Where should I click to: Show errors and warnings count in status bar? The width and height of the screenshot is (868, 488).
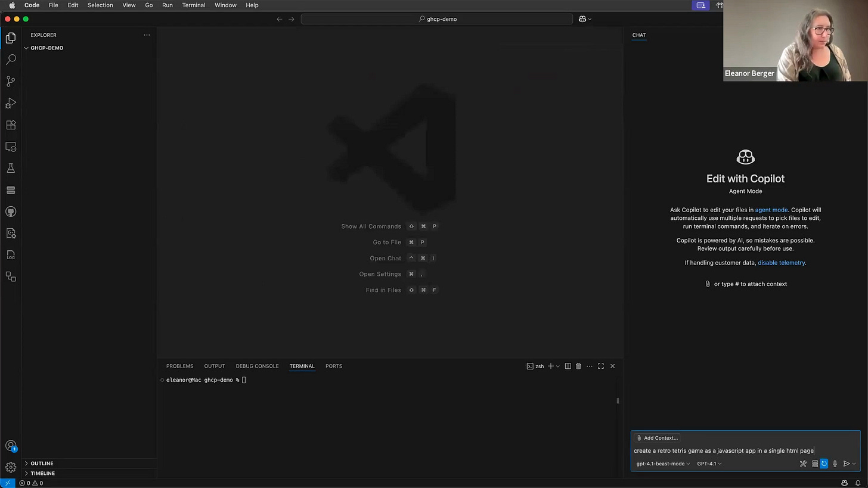tap(31, 483)
